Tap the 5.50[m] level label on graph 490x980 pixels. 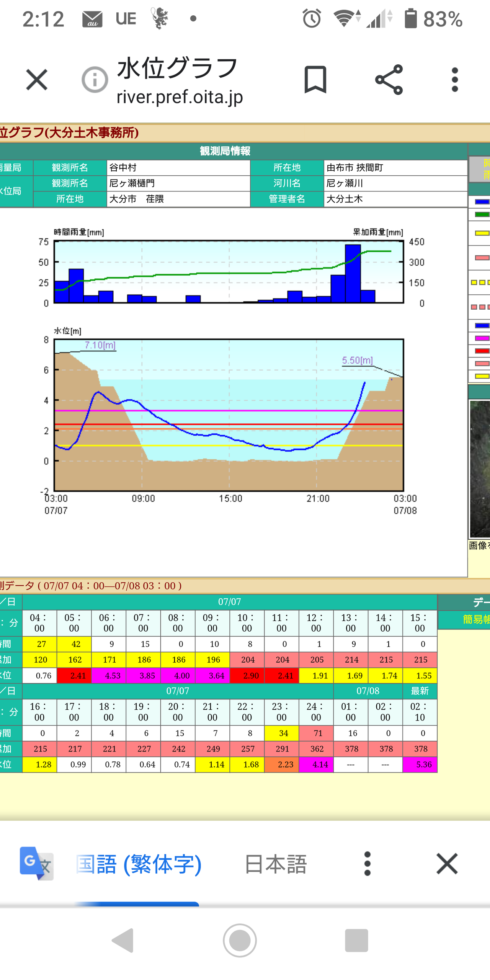(x=357, y=360)
